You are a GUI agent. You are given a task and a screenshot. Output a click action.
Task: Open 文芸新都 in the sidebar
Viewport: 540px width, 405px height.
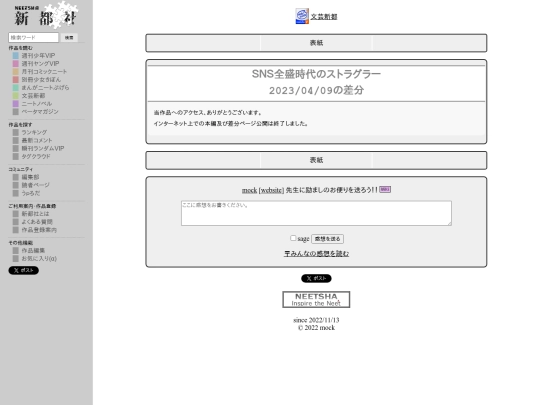click(x=33, y=96)
